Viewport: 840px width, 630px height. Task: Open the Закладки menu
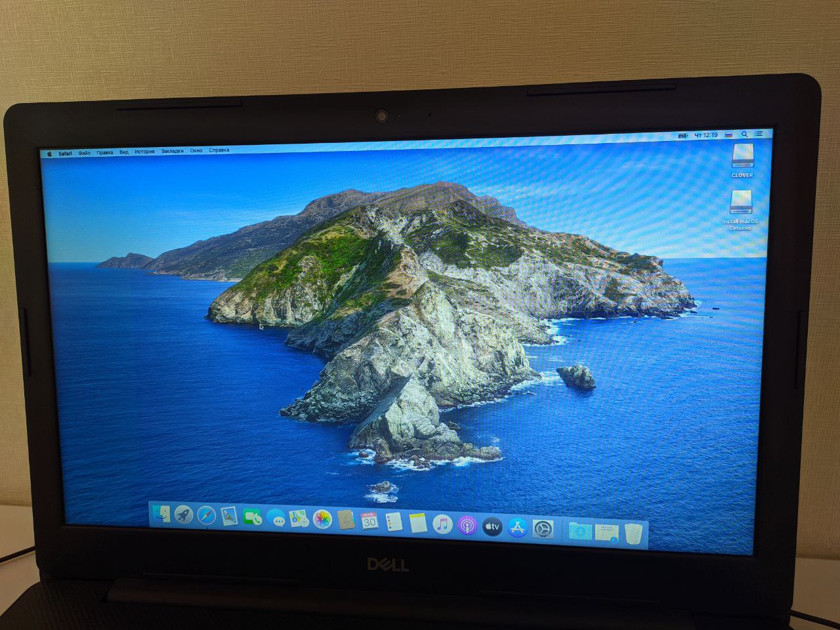[173, 152]
